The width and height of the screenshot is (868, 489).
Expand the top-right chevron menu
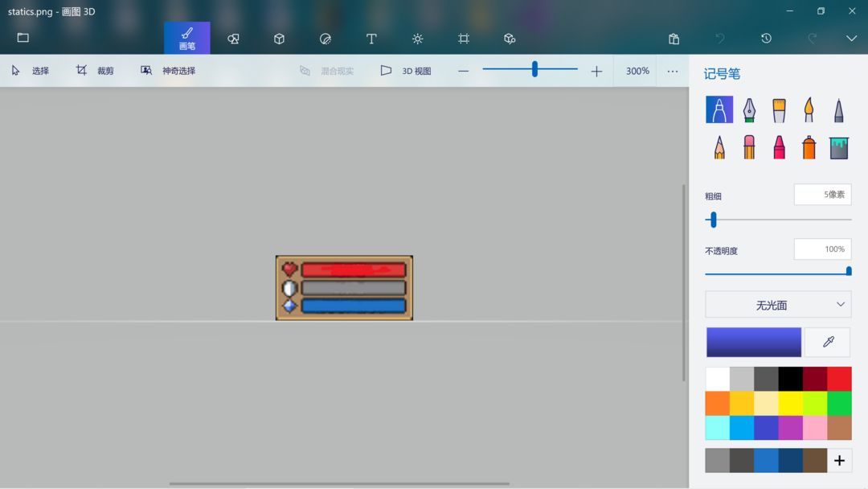point(851,39)
